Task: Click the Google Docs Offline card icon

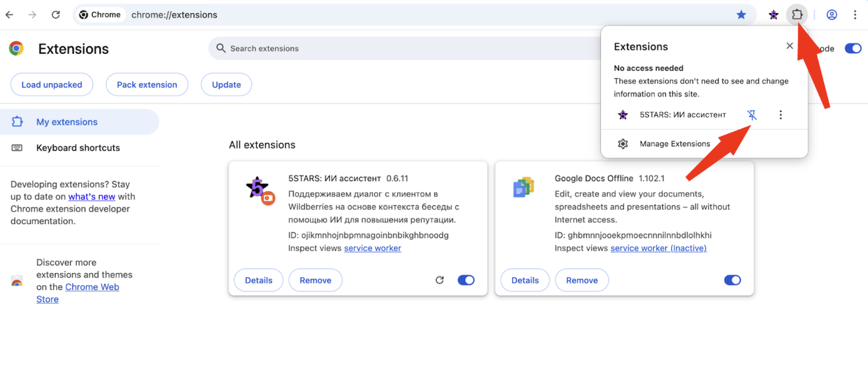Action: pyautogui.click(x=524, y=187)
